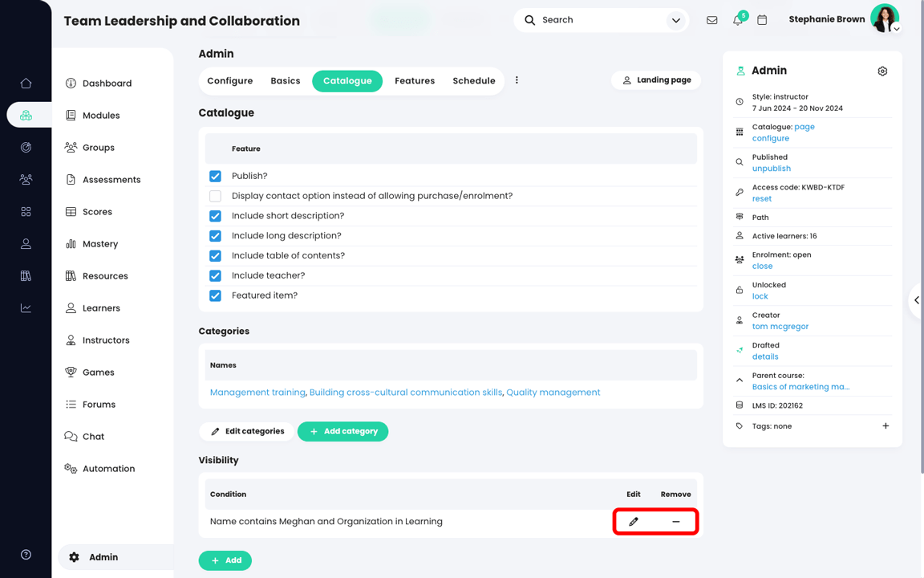Open the users person icon in the dark rail
The image size is (924, 578).
pos(26,243)
